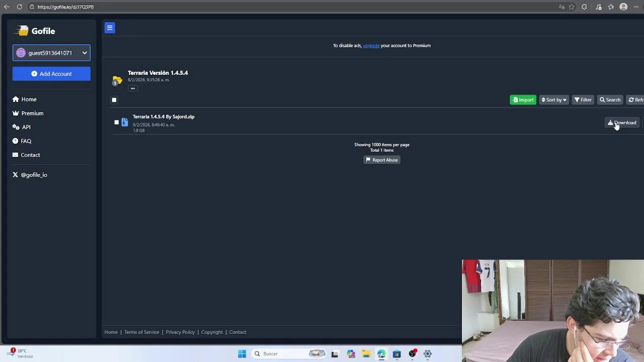
Task: Click the Terraria Versión 1.4.5.4 folder icon
Action: (117, 80)
